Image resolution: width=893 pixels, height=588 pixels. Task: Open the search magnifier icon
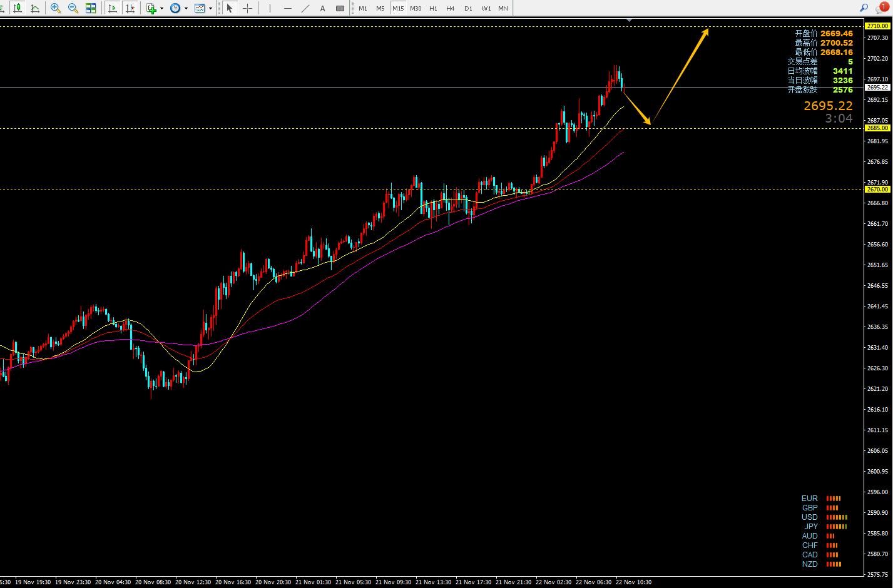(864, 8)
